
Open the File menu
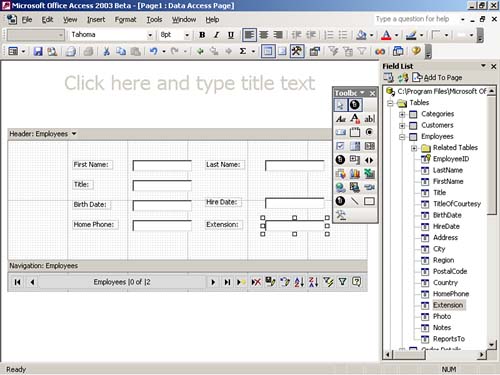(27, 20)
